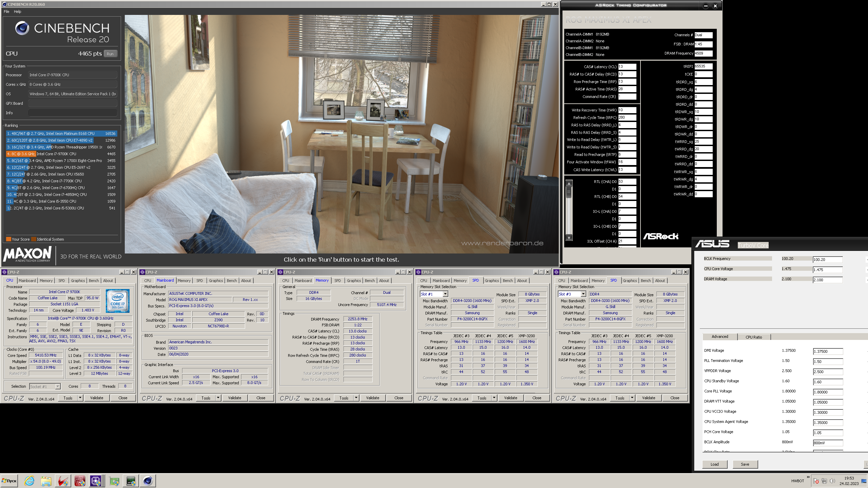Open the Tools dropdown arrow in the CPU-Z Slot #1 window
The height and width of the screenshot is (488, 868).
[x=494, y=398]
